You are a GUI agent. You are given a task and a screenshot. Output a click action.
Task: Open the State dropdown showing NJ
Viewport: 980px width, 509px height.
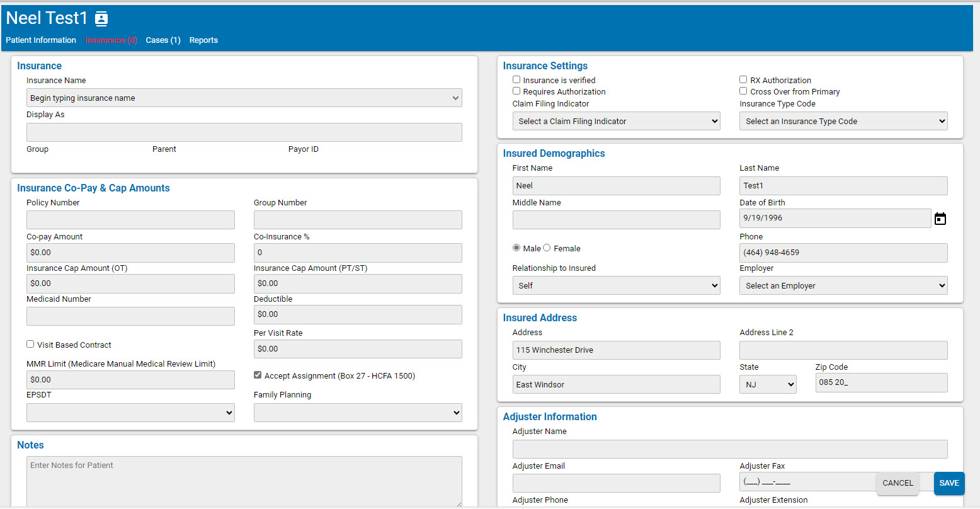[x=767, y=384]
